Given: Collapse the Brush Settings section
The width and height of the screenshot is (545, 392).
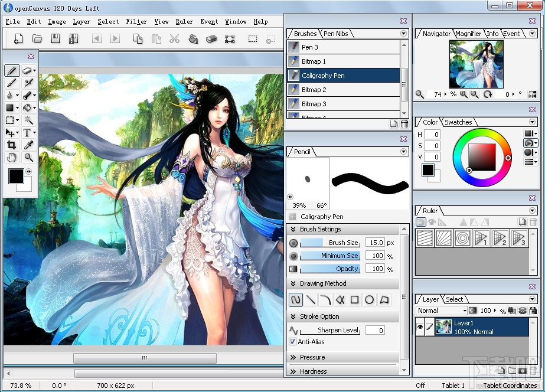Looking at the screenshot, I should (320, 229).
